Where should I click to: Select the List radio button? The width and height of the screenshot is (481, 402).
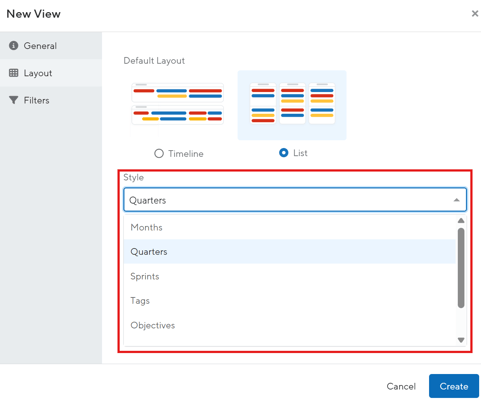[x=284, y=153]
